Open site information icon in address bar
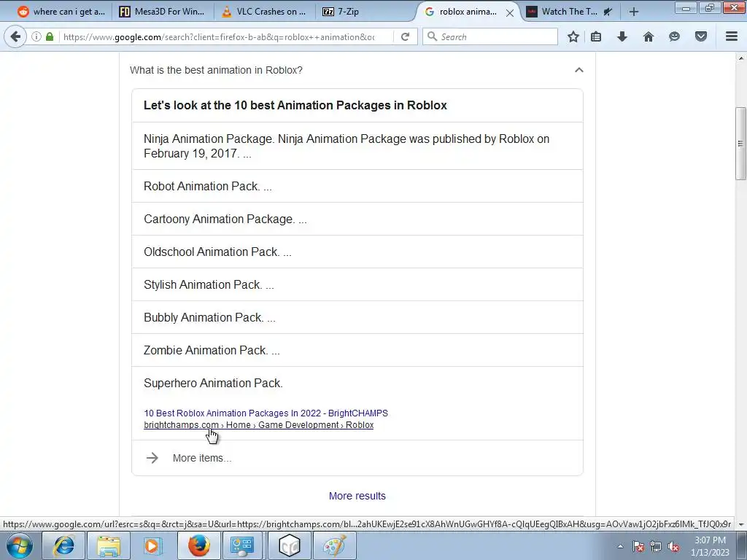Screen dimensions: 747x560 [x=36, y=36]
